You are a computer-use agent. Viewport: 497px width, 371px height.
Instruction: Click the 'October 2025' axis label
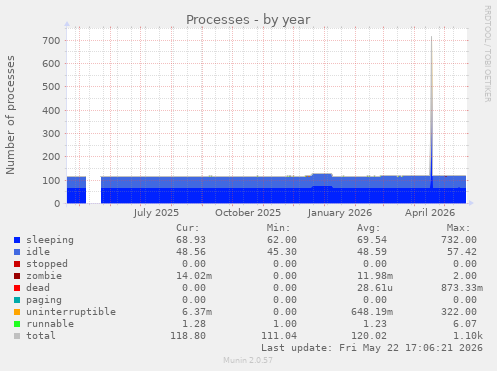[248, 213]
